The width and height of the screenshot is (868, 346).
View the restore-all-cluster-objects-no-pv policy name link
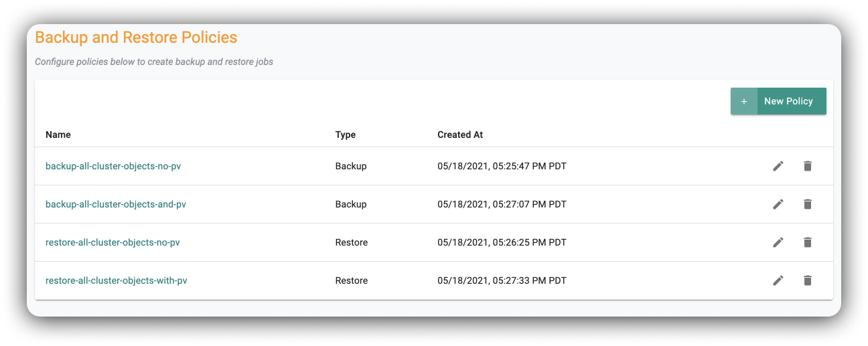113,242
